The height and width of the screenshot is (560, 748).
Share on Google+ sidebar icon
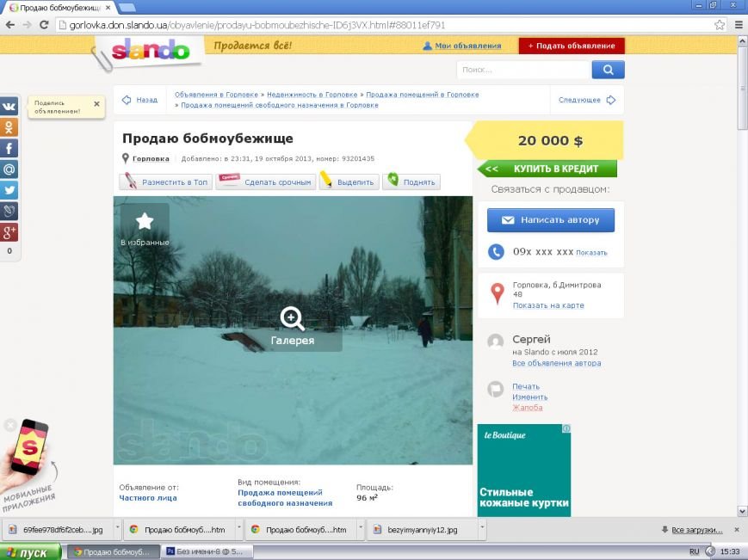[x=9, y=232]
